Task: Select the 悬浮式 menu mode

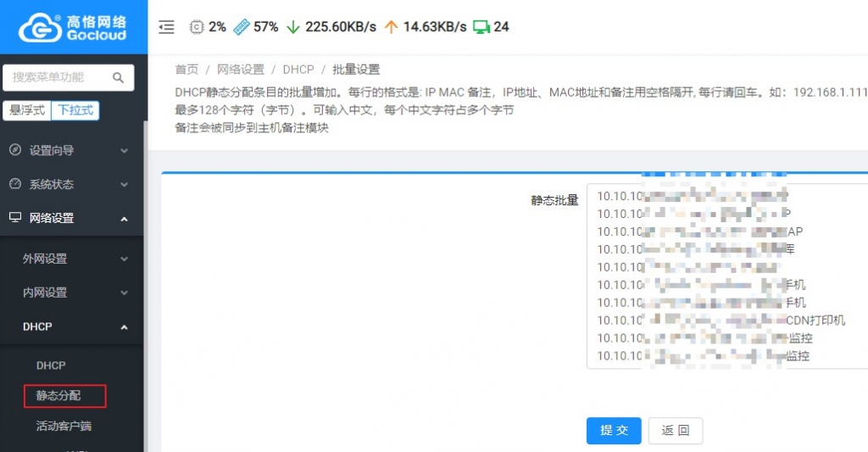Action: pyautogui.click(x=27, y=110)
